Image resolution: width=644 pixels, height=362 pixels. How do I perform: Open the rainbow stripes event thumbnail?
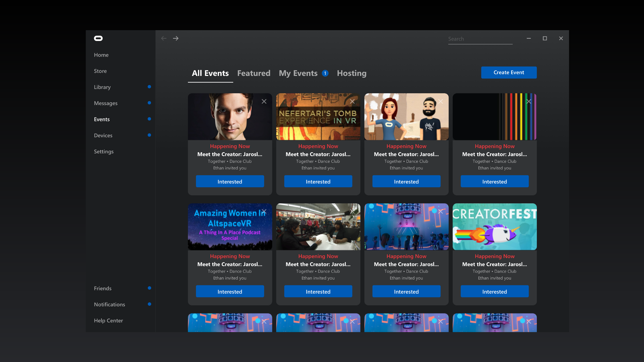pyautogui.click(x=495, y=117)
